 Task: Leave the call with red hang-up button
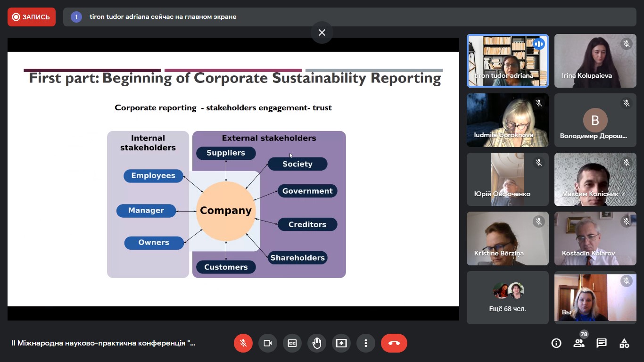(x=394, y=343)
